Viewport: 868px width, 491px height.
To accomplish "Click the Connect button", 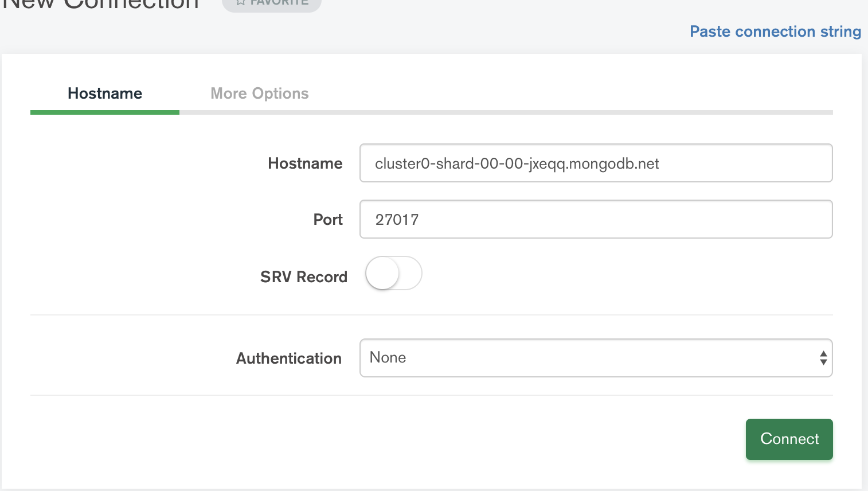I will 789,439.
